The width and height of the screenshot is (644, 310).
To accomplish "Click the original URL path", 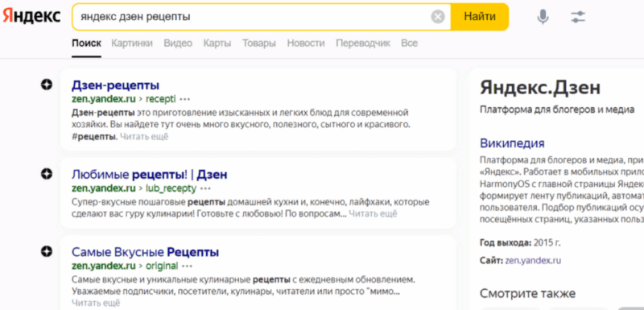I will tap(162, 266).
